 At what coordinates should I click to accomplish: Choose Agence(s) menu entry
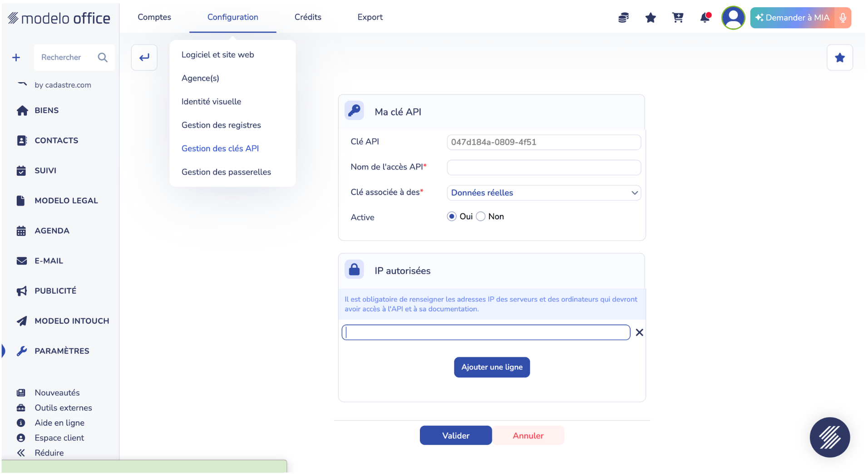(200, 78)
